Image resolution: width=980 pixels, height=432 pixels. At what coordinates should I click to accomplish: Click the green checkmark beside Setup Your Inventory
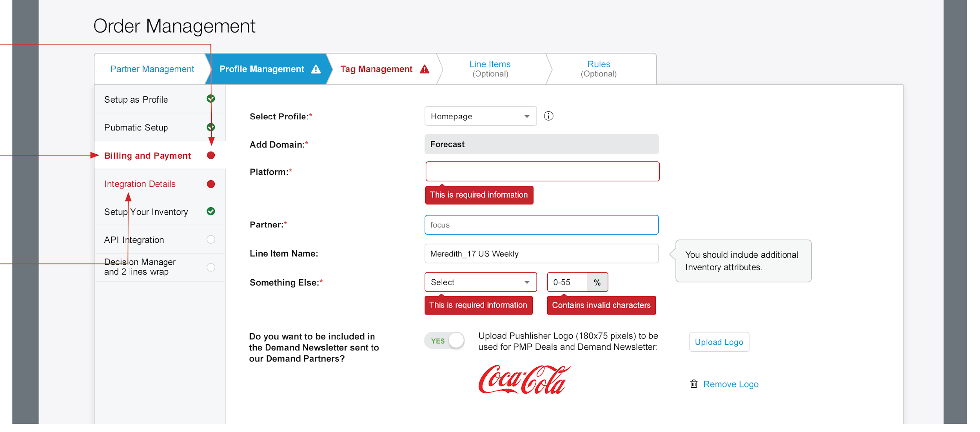(x=211, y=211)
